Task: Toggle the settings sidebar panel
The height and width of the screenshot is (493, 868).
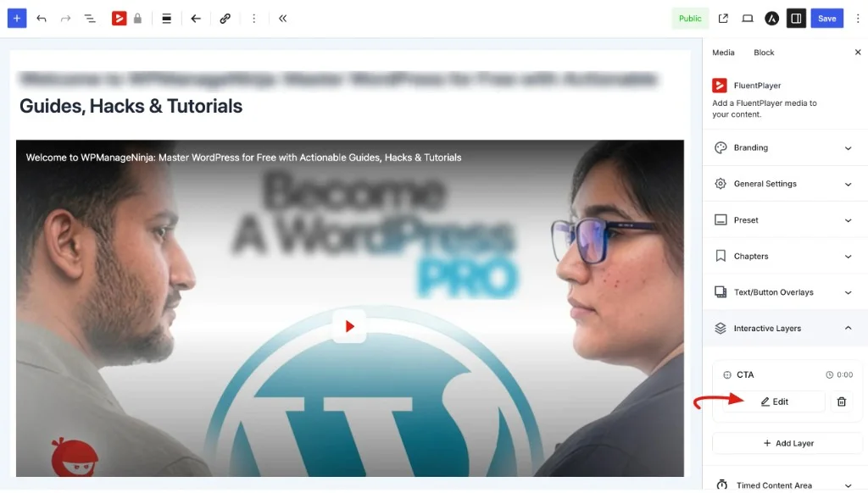Action: click(x=796, y=19)
